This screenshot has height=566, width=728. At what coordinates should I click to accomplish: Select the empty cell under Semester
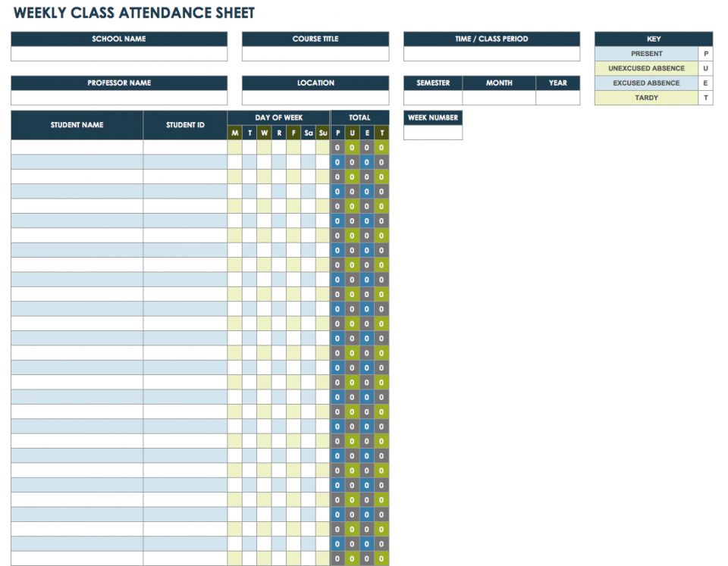pyautogui.click(x=433, y=98)
